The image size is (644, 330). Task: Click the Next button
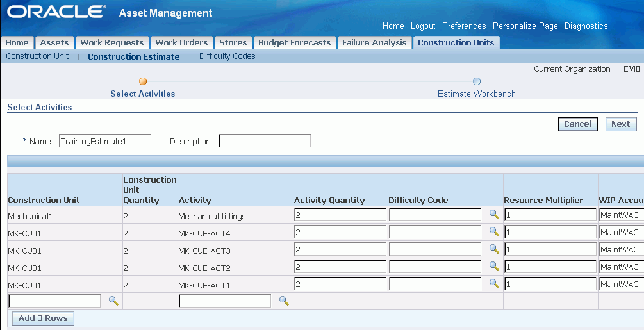point(620,124)
